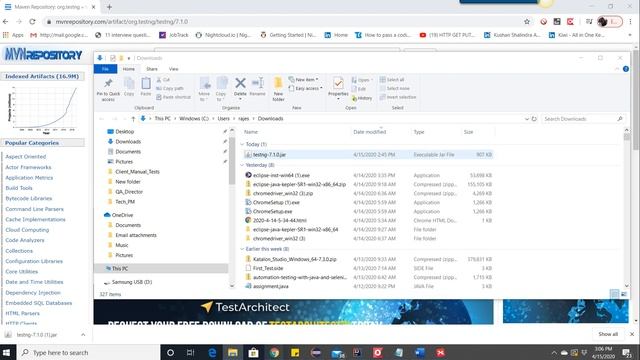Click History in Open group
Image resolution: width=640 pixels, height=360 pixels.
click(x=362, y=98)
